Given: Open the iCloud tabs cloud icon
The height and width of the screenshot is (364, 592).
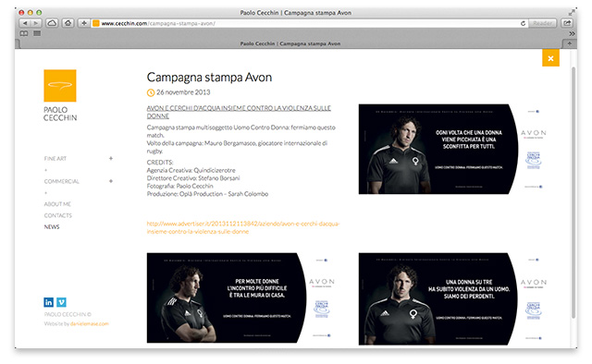Looking at the screenshot, I should click(52, 23).
